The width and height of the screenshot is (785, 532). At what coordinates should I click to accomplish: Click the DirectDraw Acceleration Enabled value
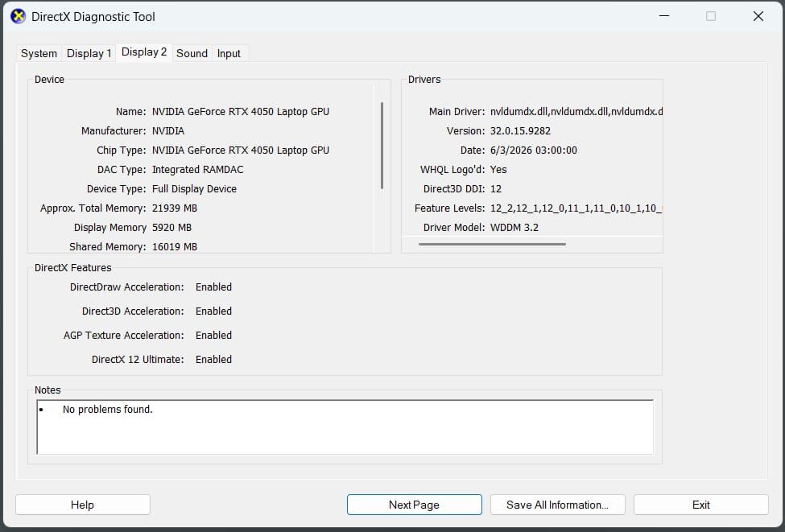pyautogui.click(x=214, y=287)
